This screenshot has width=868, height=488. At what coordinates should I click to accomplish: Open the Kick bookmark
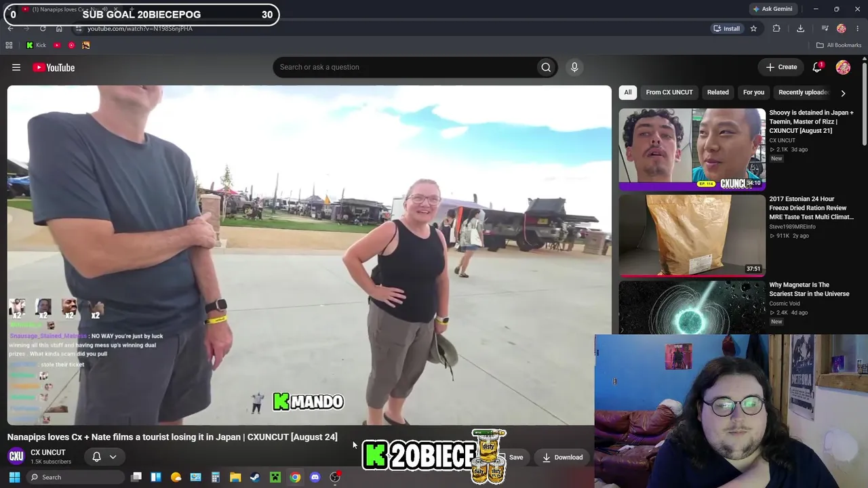36,45
